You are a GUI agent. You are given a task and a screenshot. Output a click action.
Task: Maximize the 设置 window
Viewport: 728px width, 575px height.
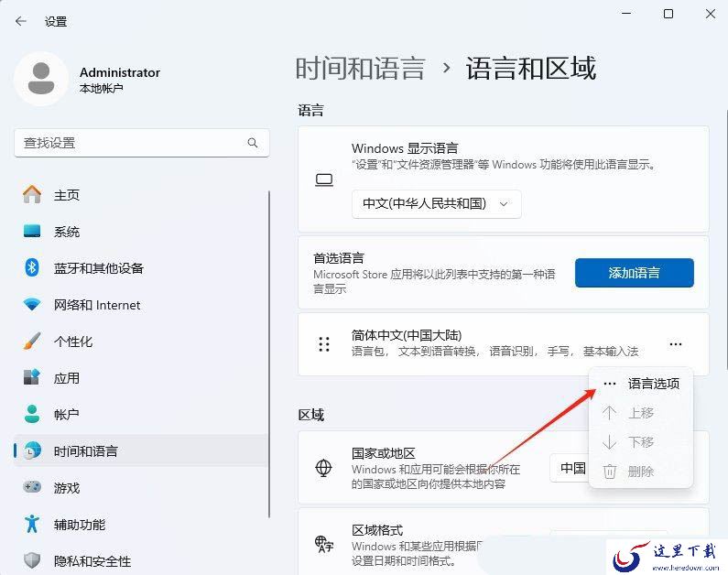pyautogui.click(x=668, y=14)
